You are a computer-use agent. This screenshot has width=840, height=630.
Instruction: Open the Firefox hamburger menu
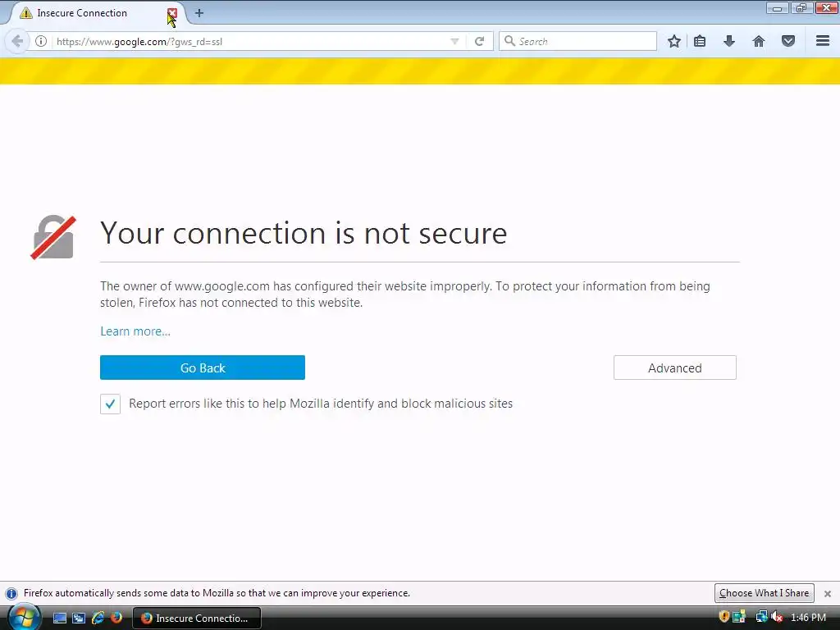(823, 41)
